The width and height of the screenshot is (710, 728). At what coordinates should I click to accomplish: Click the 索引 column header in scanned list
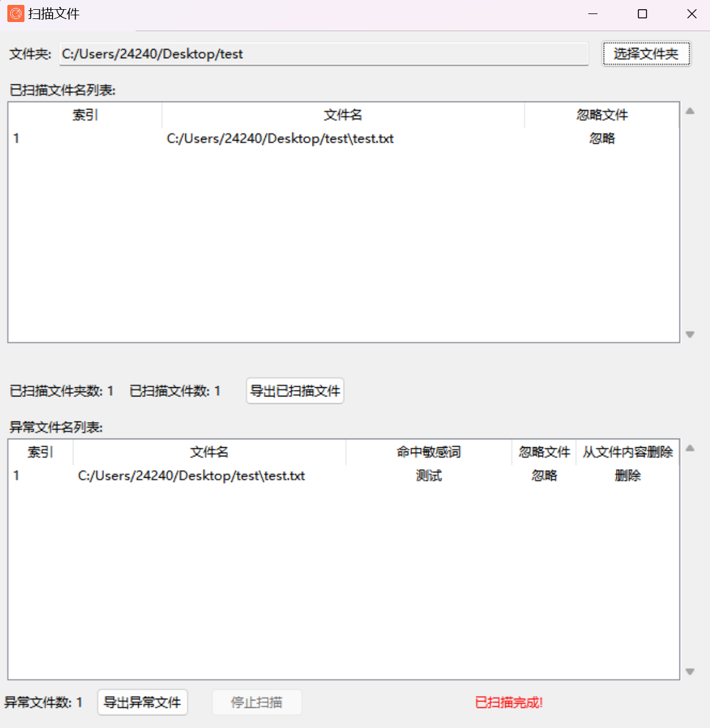(84, 114)
